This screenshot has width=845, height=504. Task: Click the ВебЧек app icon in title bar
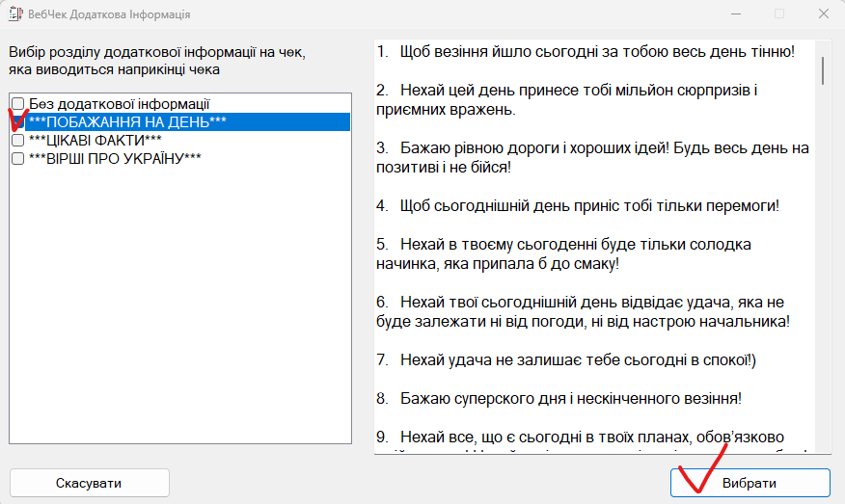click(14, 14)
